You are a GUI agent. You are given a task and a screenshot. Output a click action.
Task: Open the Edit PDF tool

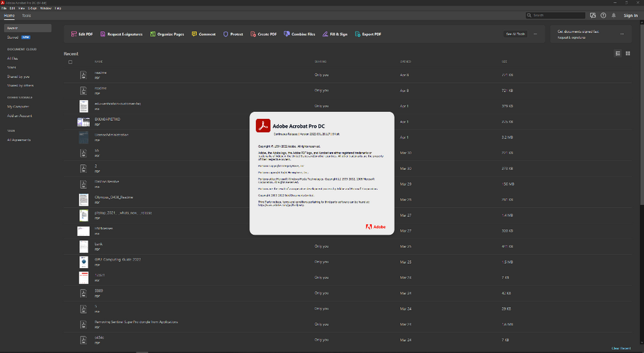[82, 34]
